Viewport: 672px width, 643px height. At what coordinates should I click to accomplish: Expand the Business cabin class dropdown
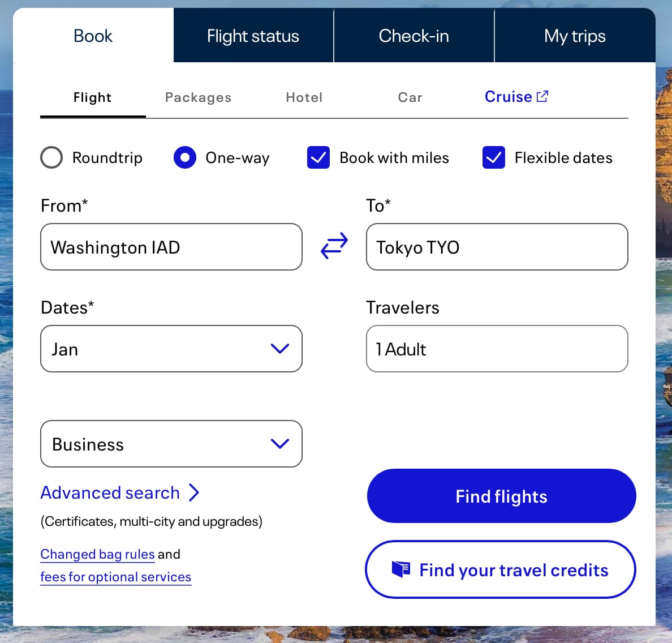171,444
